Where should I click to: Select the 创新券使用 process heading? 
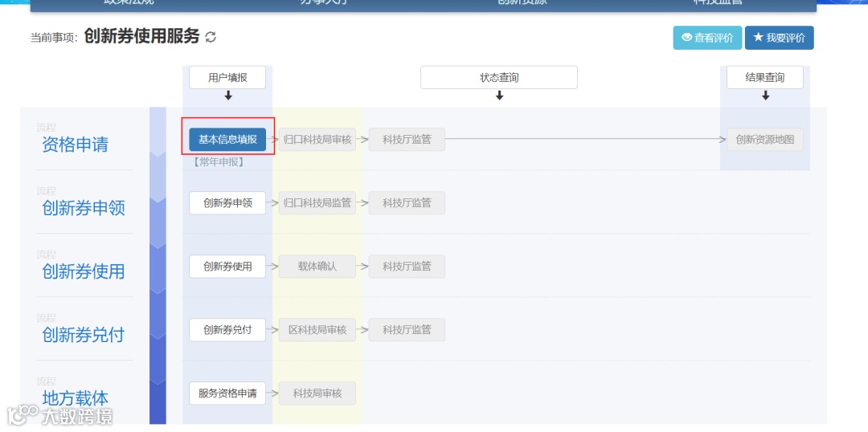point(84,271)
